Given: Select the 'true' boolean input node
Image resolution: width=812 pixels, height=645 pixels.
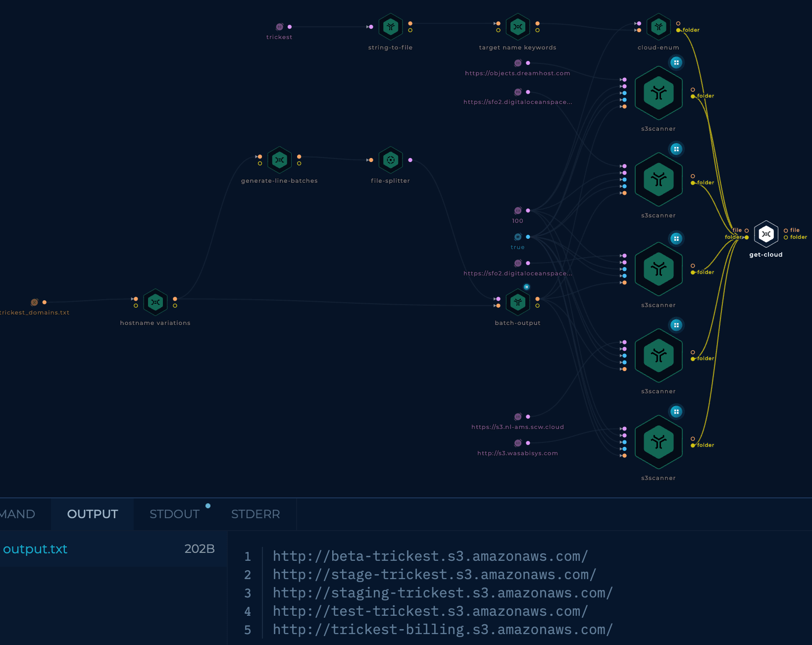Looking at the screenshot, I should [x=518, y=237].
